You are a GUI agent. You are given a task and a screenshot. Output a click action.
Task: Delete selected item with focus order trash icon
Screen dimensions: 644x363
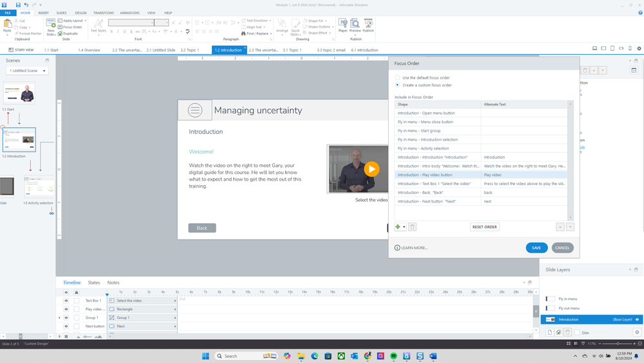[413, 227]
